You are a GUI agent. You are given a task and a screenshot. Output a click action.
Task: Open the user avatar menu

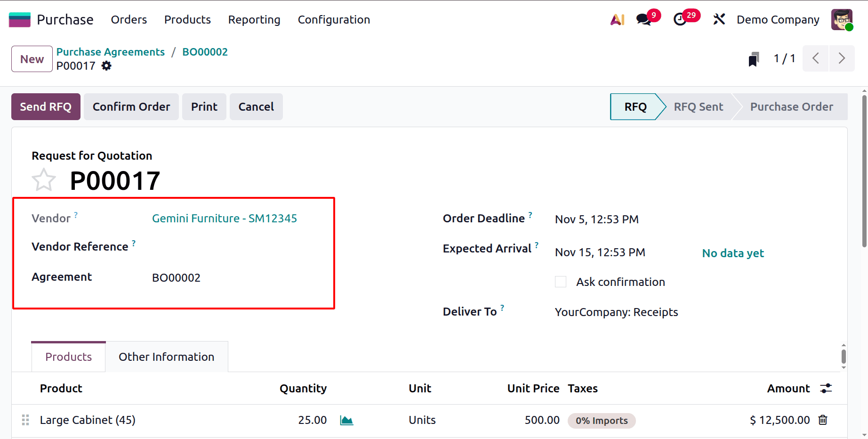pos(842,19)
